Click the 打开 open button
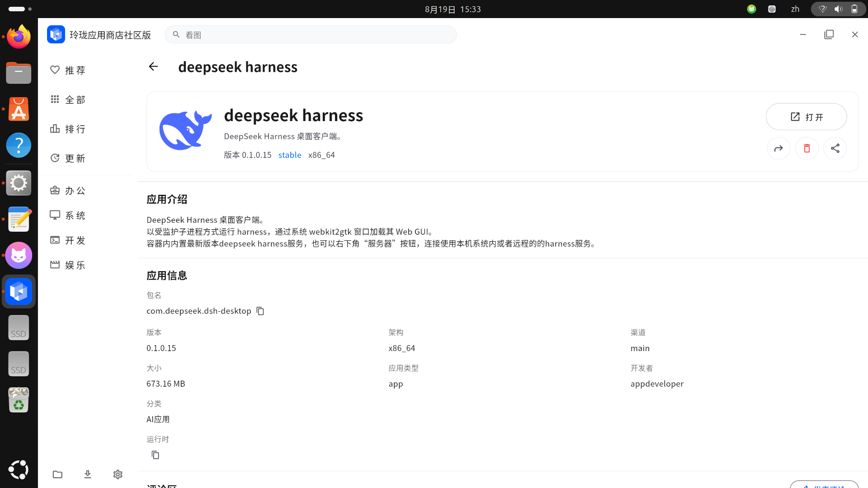The width and height of the screenshot is (868, 488). pos(806,117)
